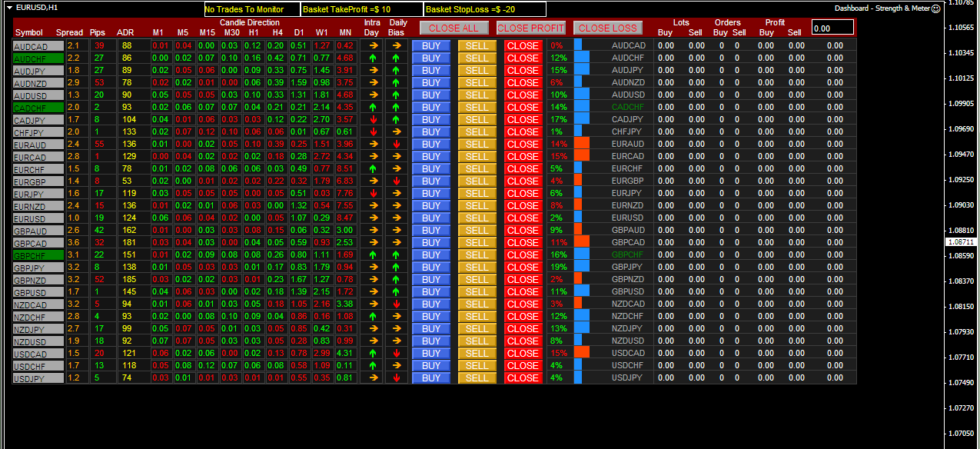Image resolution: width=980 pixels, height=449 pixels.
Task: Select the EURUSD symbol button
Action: click(38, 218)
